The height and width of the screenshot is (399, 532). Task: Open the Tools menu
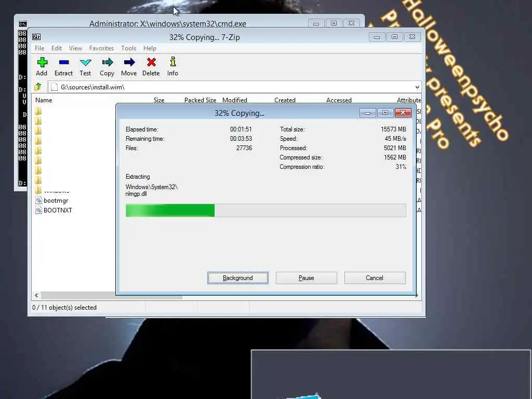coord(129,48)
